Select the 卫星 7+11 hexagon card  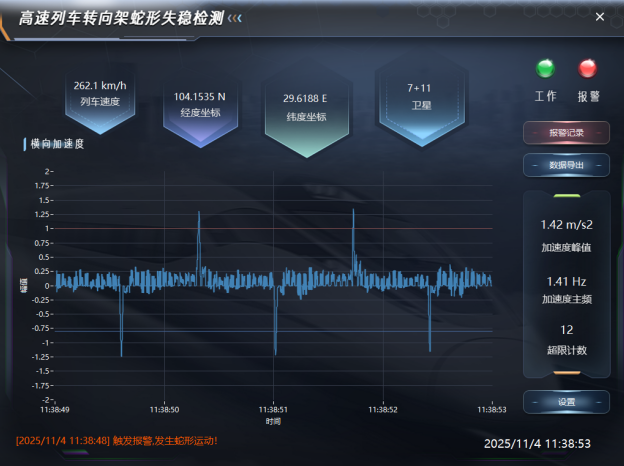(x=419, y=96)
